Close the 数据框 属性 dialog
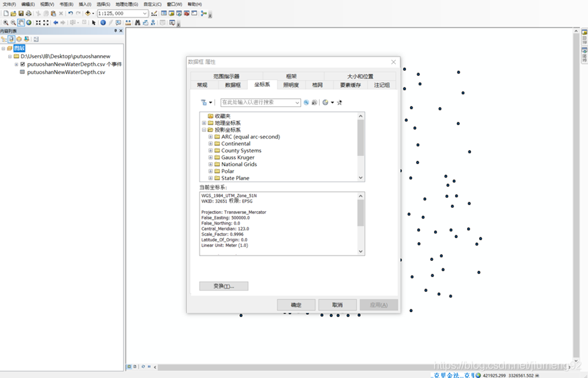Image resolution: width=588 pixels, height=378 pixels. tap(393, 62)
